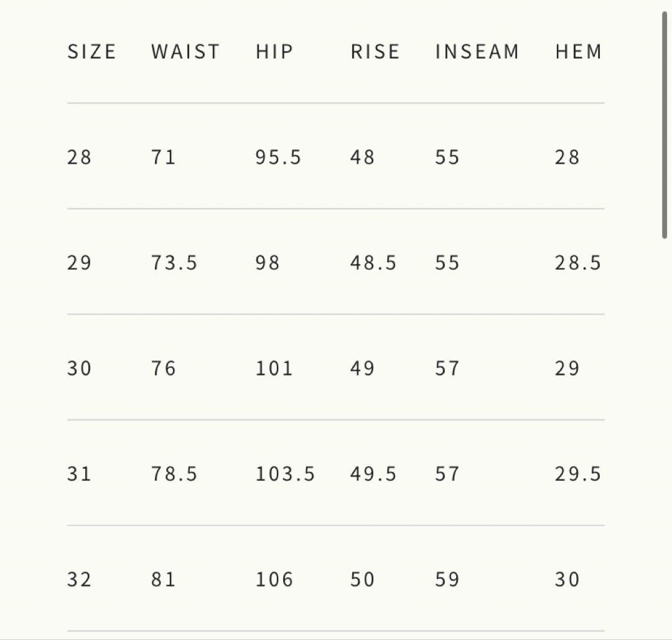Click the size 31 row label
Image resolution: width=672 pixels, height=640 pixels.
[79, 474]
